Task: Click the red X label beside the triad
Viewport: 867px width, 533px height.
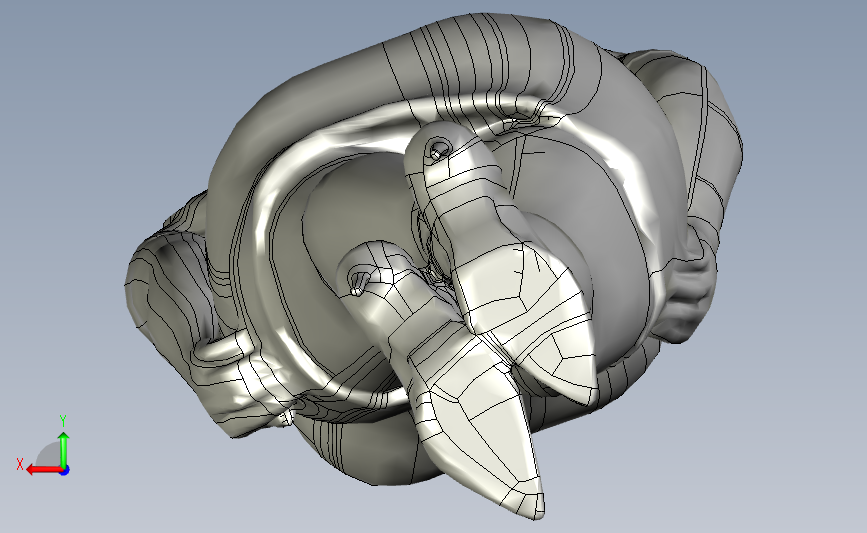Action: (20, 464)
